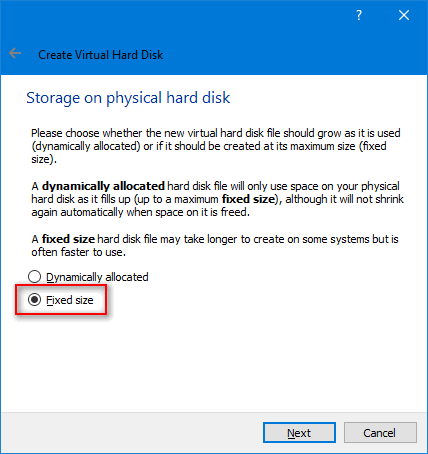428x454 pixels.
Task: Click the sentence 'often faster to use.'
Action: [79, 252]
